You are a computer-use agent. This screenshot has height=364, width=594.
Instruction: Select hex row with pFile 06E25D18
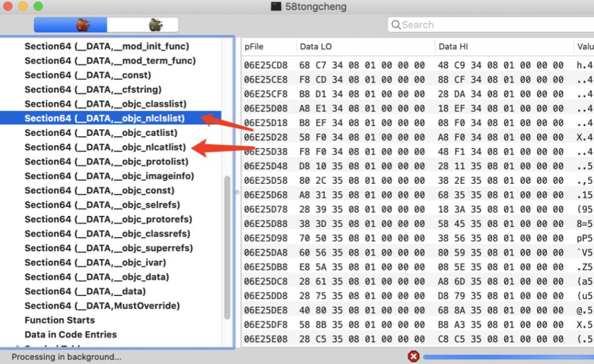(x=417, y=123)
